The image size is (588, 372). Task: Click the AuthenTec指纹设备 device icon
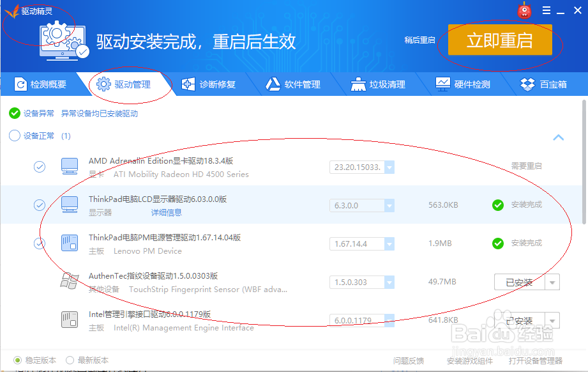click(69, 281)
